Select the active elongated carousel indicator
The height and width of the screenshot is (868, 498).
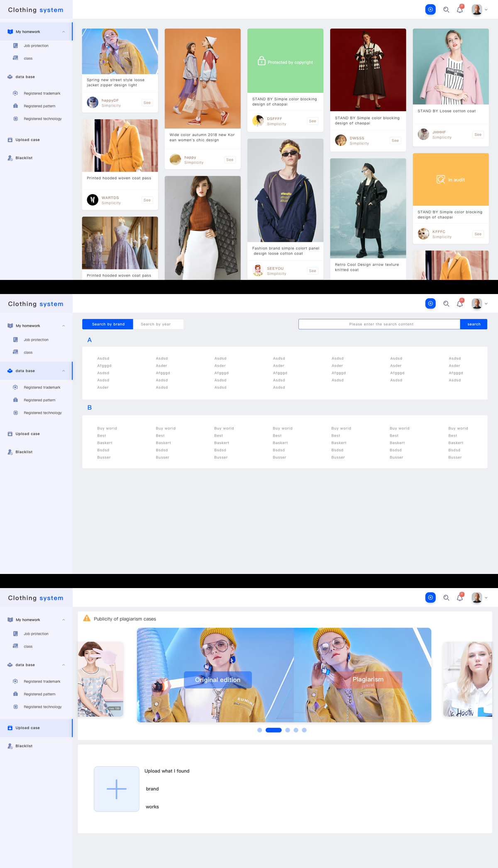coord(273,730)
